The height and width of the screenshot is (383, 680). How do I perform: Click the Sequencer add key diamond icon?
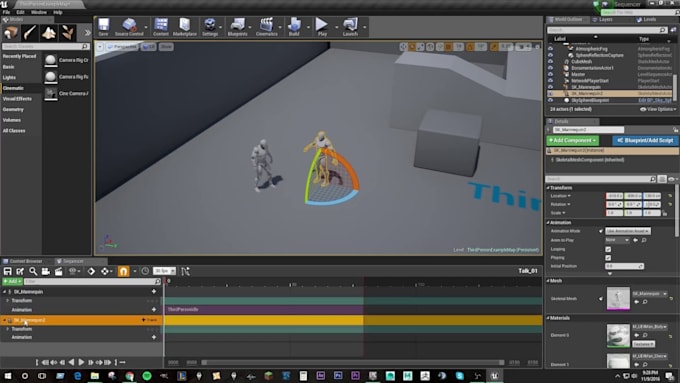point(91,272)
